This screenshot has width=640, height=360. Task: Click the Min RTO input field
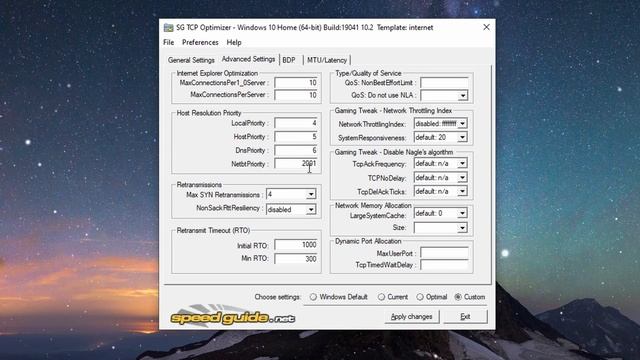click(296, 259)
